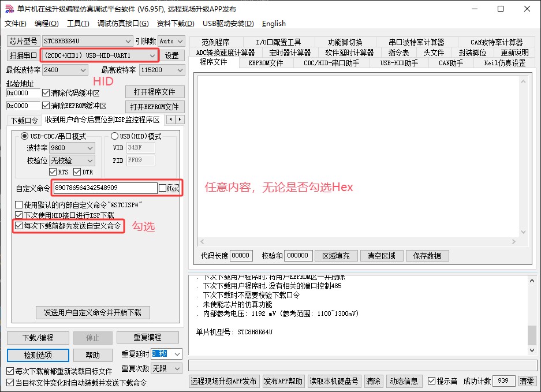Click 发送用户自定义命令并开始下载 button
The width and height of the screenshot is (541, 392).
93,313
